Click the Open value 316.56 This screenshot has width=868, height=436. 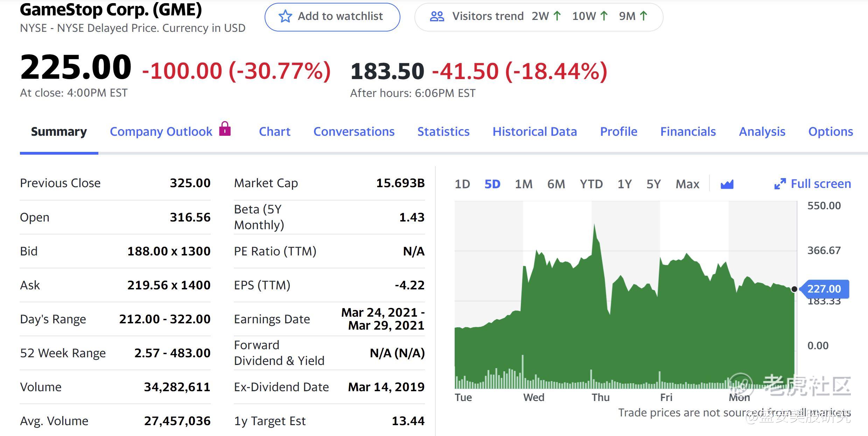click(190, 217)
